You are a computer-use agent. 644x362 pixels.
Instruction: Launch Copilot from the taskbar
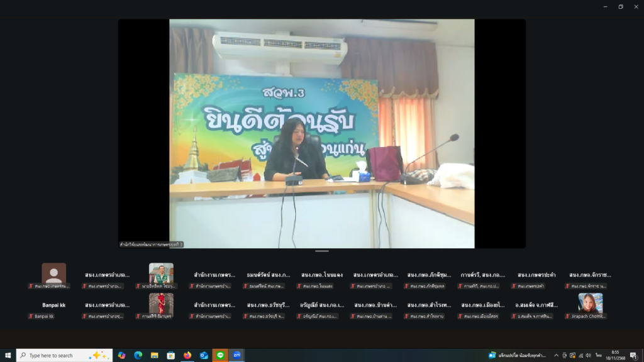click(122, 355)
